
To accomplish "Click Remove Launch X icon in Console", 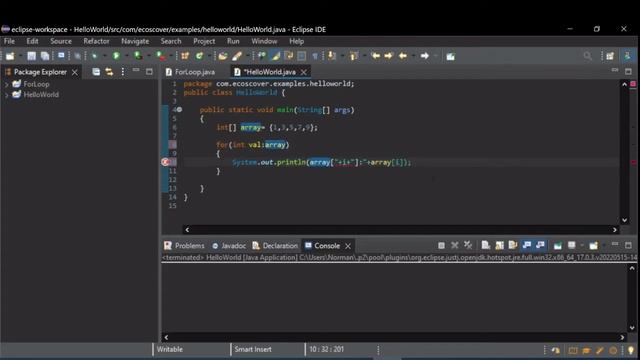I will 455,245.
